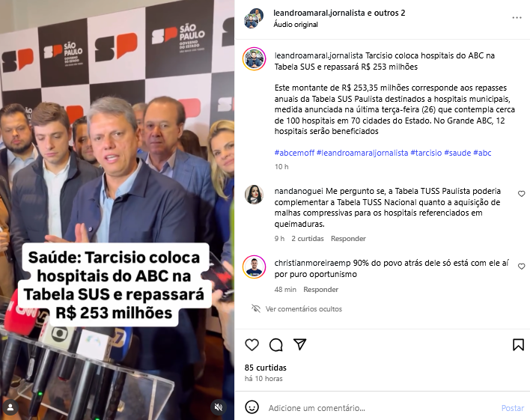Open the #tarcisio hashtag
530x420 pixels.
pos(426,153)
